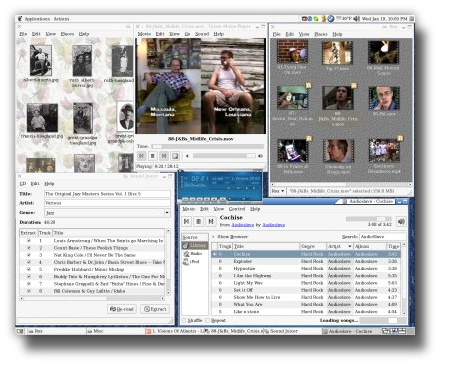Screen dimensions: 450x365
Task: Open francis-hoagland.jpg photo thumbnail
Action: [42, 118]
